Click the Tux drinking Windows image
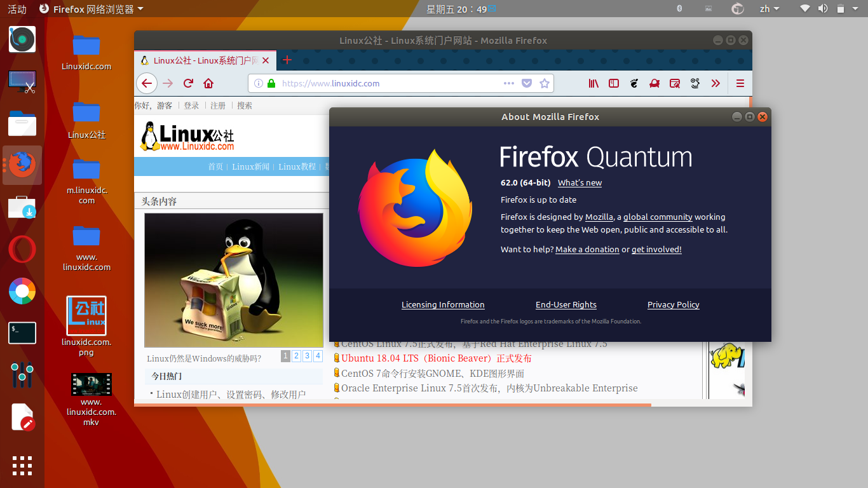 (234, 280)
